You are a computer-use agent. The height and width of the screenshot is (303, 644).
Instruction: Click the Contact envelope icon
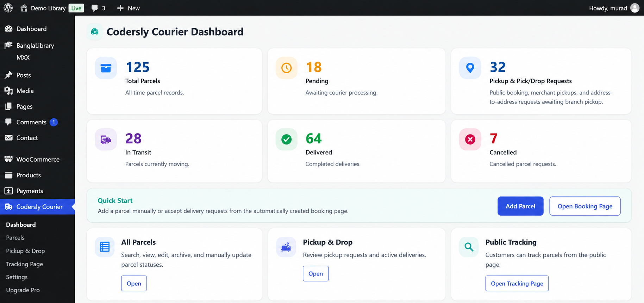(8, 138)
